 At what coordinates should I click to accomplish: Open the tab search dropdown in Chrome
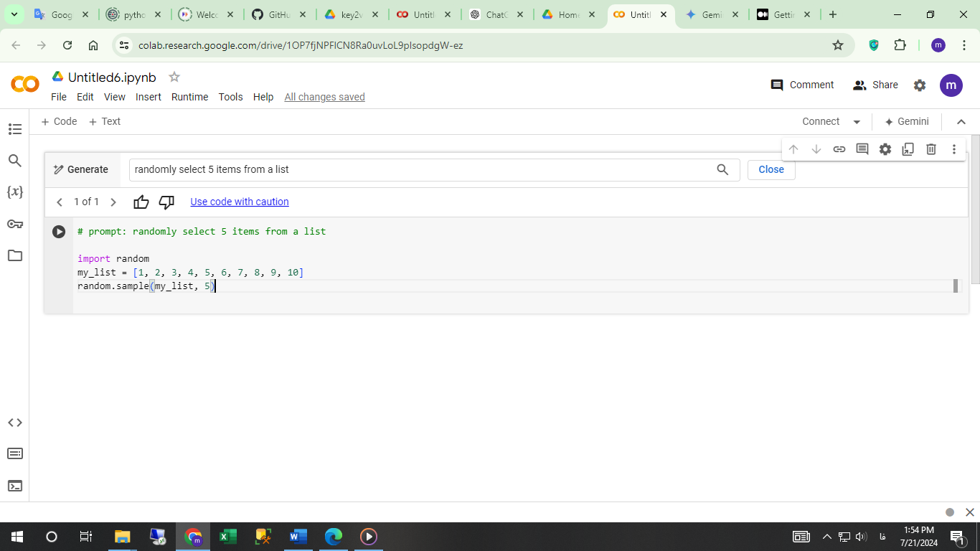[14, 14]
